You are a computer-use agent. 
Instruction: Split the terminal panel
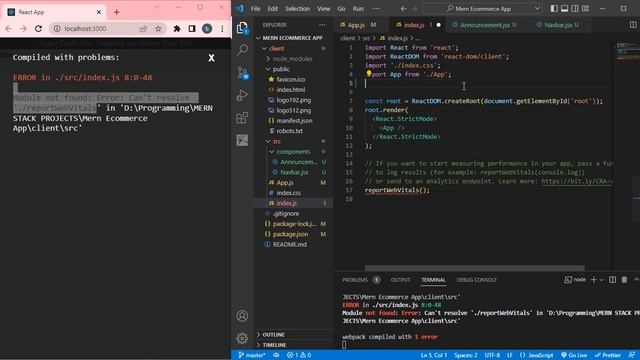[612, 280]
